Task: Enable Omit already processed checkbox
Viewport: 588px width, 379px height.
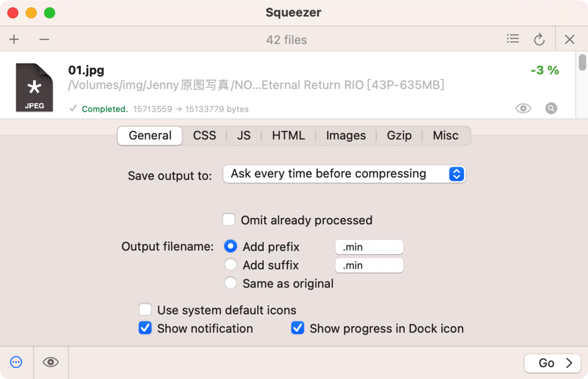Action: pyautogui.click(x=229, y=219)
